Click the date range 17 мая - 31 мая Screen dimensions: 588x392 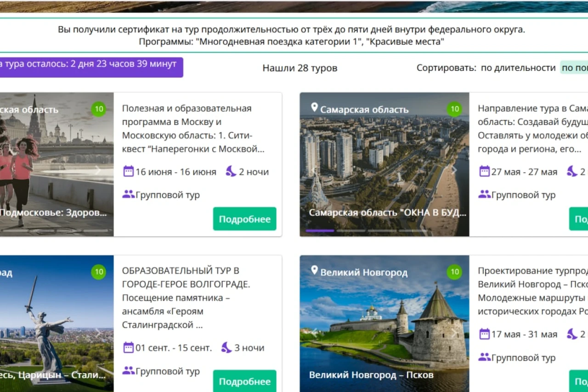coord(524,334)
